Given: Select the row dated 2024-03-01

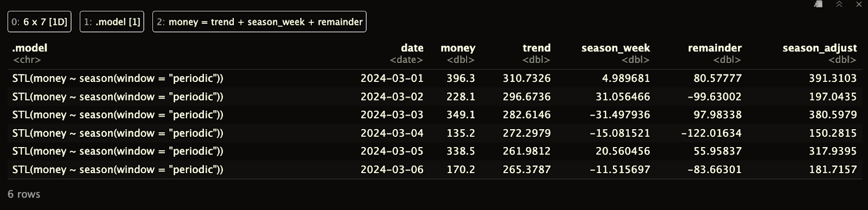Looking at the screenshot, I should pyautogui.click(x=435, y=78).
